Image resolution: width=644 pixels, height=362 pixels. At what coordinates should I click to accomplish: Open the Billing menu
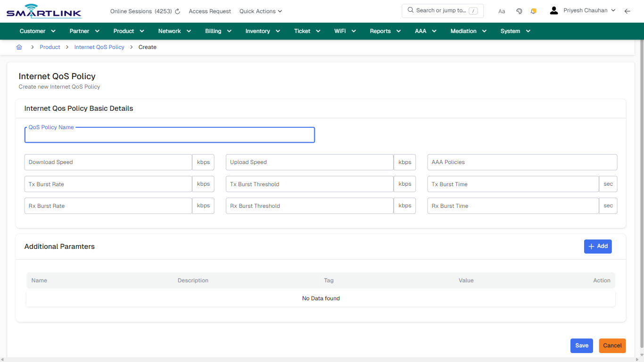pyautogui.click(x=218, y=31)
